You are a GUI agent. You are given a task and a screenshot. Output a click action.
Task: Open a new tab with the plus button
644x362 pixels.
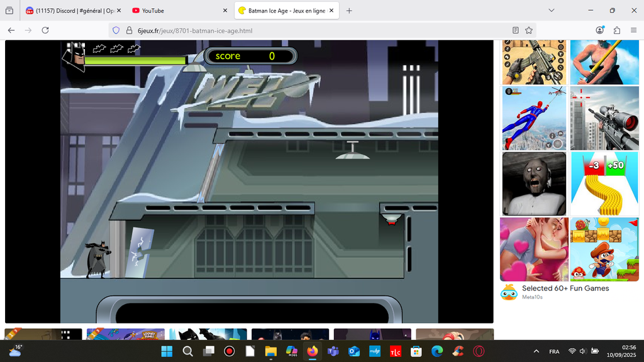tap(349, 11)
